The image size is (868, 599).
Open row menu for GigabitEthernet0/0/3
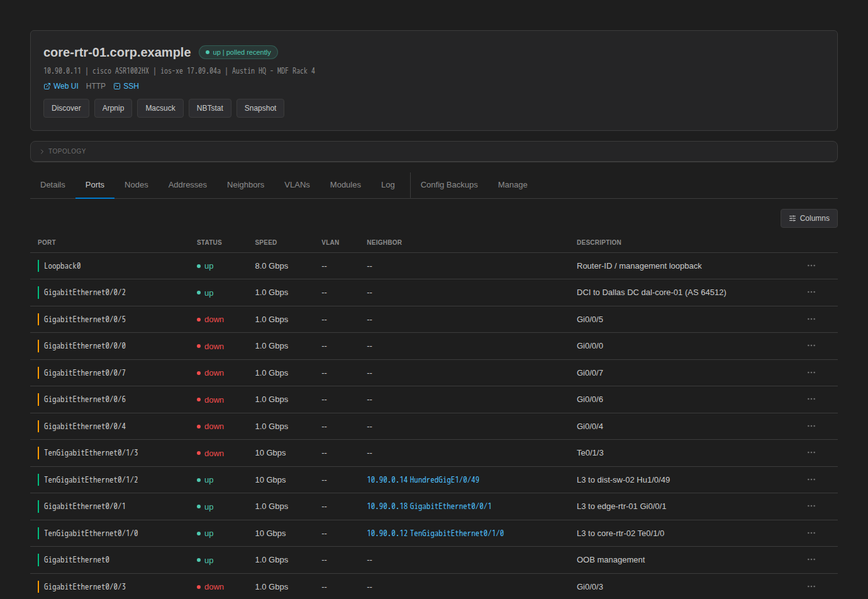[811, 586]
